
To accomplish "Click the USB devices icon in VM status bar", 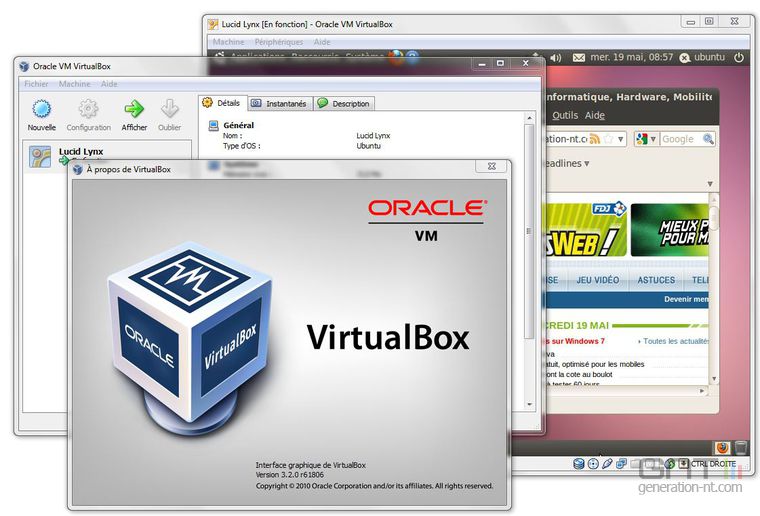I will click(x=607, y=464).
